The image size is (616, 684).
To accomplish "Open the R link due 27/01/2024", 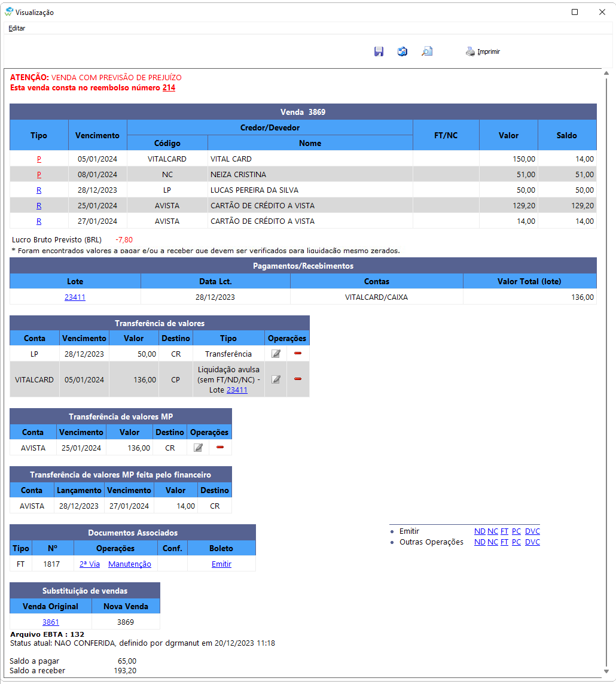I will tap(39, 221).
